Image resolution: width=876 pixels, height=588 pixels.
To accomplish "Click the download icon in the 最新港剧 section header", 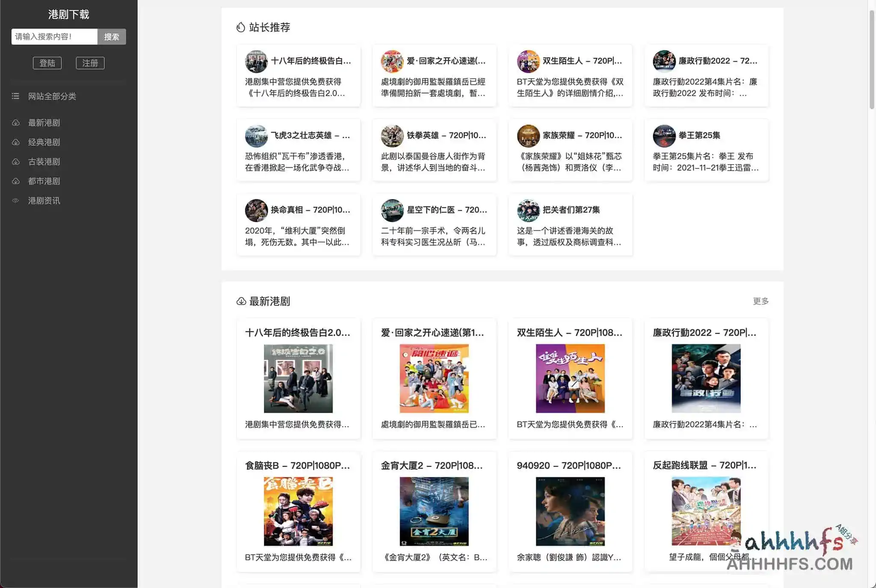I will [240, 301].
